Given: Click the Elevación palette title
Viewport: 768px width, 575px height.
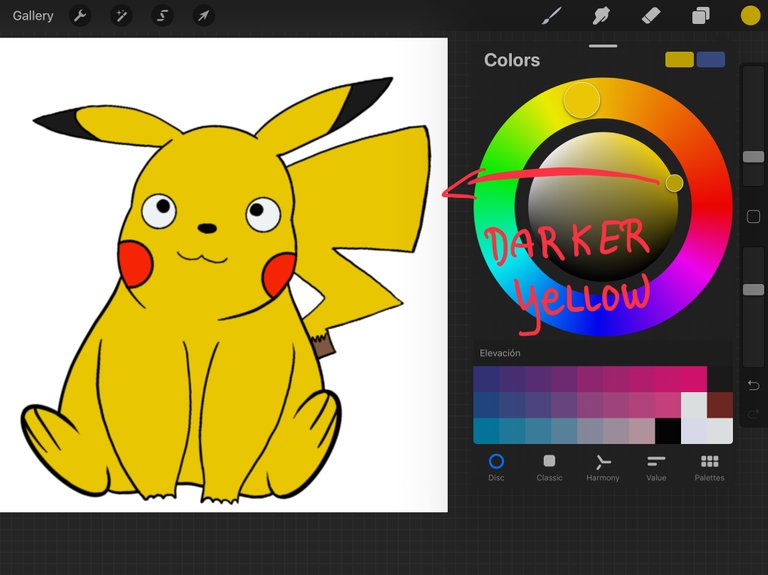Looking at the screenshot, I should click(x=500, y=353).
